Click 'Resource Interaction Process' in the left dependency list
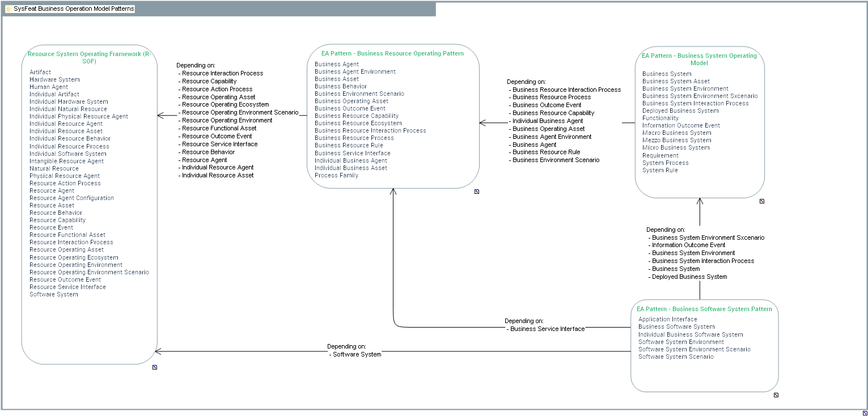The height and width of the screenshot is (416, 868). point(222,73)
